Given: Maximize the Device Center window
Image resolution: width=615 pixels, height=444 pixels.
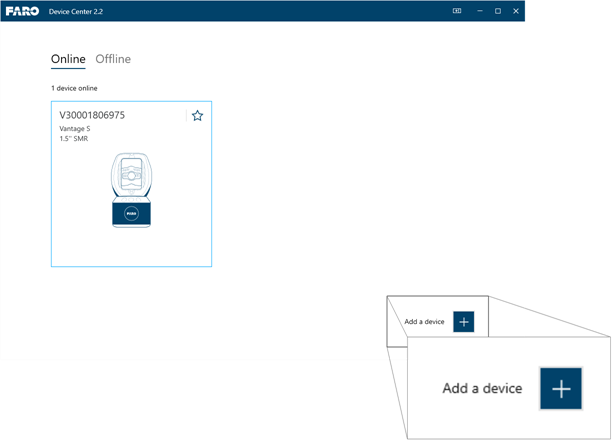Looking at the screenshot, I should [x=498, y=11].
